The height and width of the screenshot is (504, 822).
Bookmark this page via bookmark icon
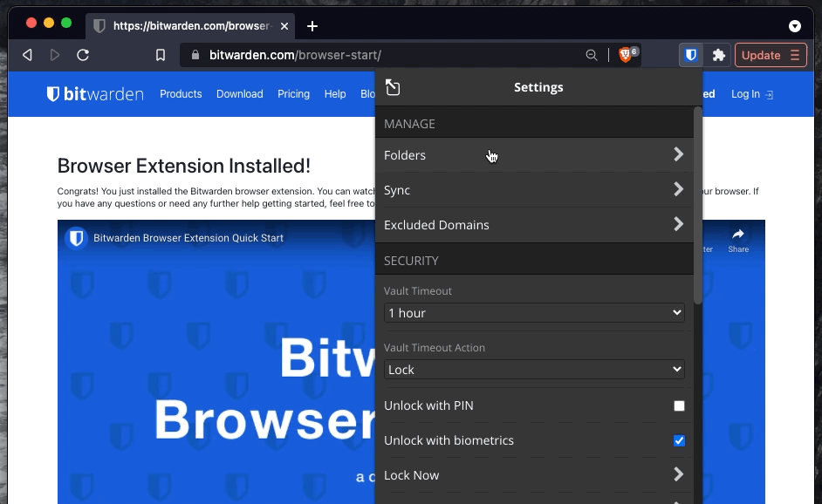click(x=161, y=55)
